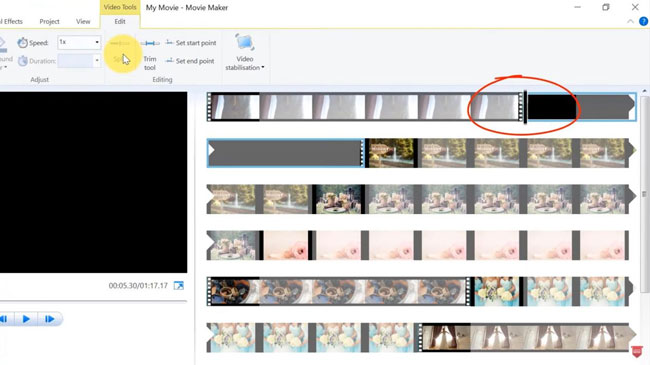This screenshot has height=365, width=650.
Task: Select the black clip in first row
Action: click(551, 107)
